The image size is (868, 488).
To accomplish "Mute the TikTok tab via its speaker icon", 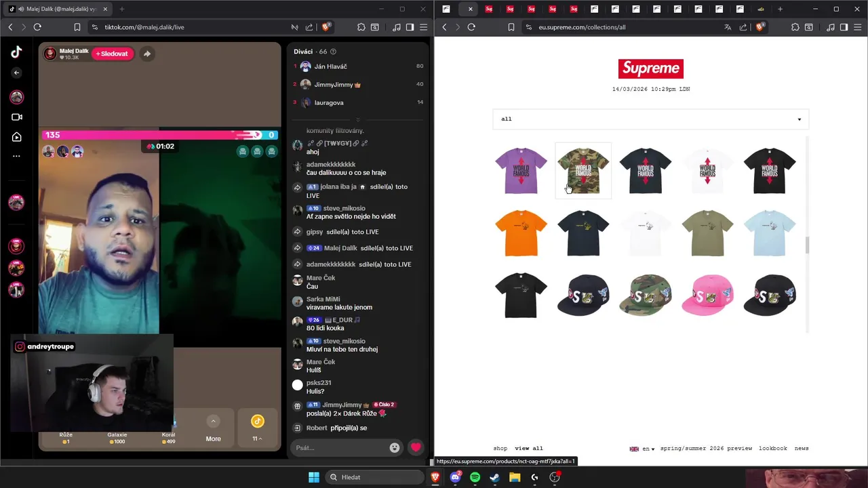I will click(x=22, y=9).
